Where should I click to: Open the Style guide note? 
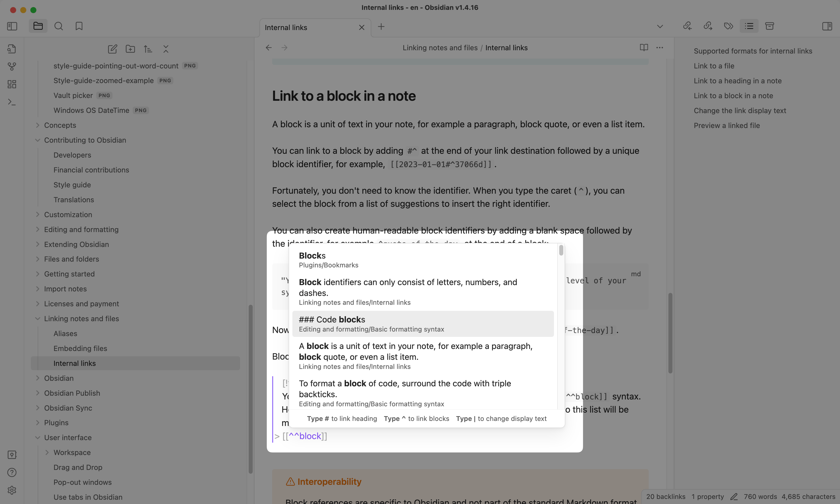72,185
